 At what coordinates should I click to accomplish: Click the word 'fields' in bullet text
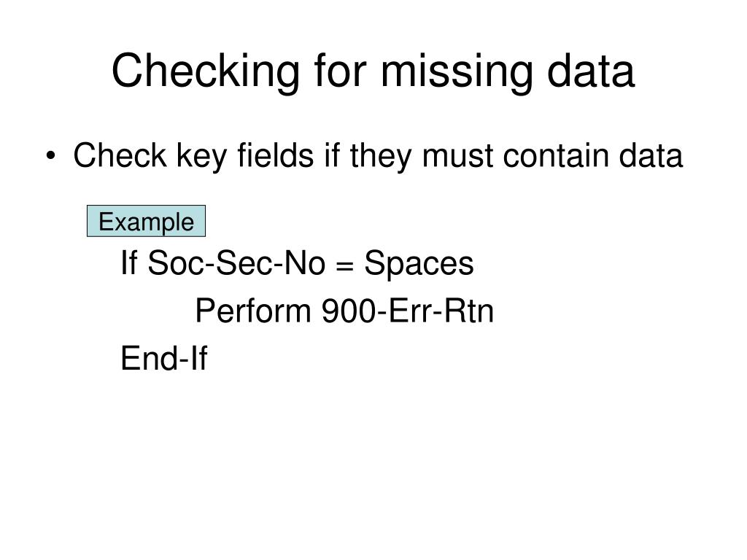(x=275, y=156)
